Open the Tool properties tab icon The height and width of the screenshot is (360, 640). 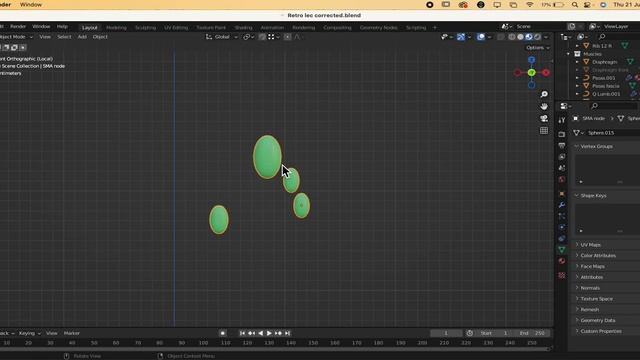pos(562,120)
